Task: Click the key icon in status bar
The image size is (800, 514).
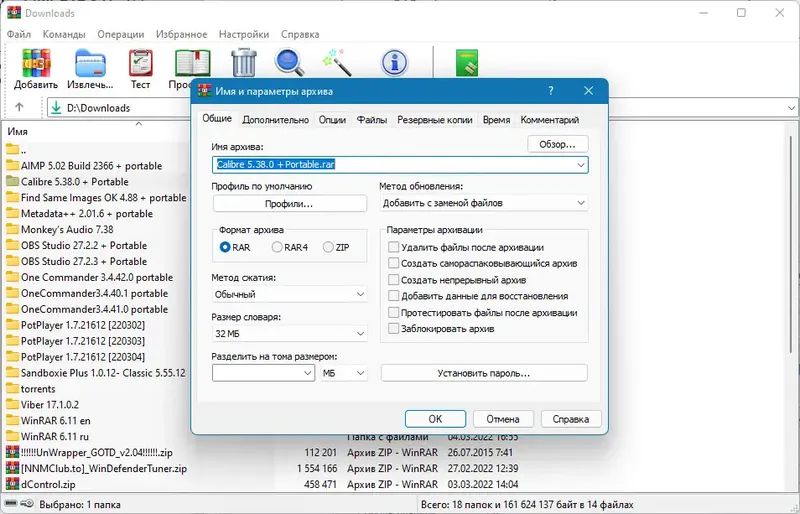Action: tap(28, 504)
